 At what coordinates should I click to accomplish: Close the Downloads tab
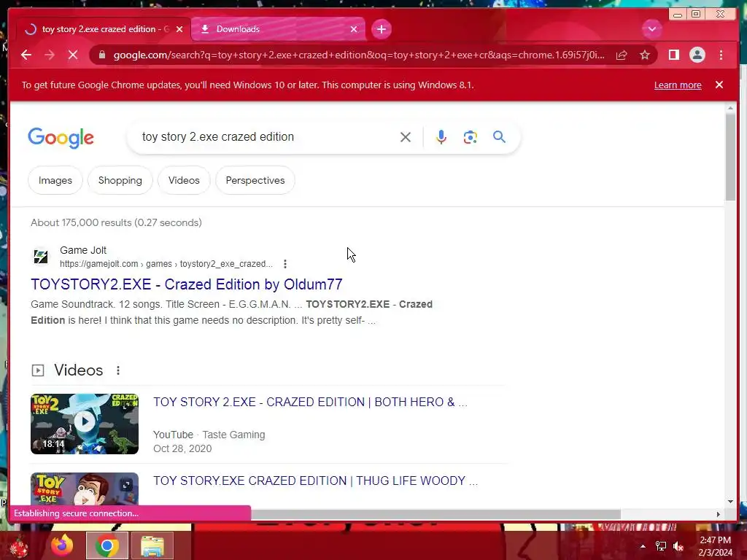(x=354, y=29)
